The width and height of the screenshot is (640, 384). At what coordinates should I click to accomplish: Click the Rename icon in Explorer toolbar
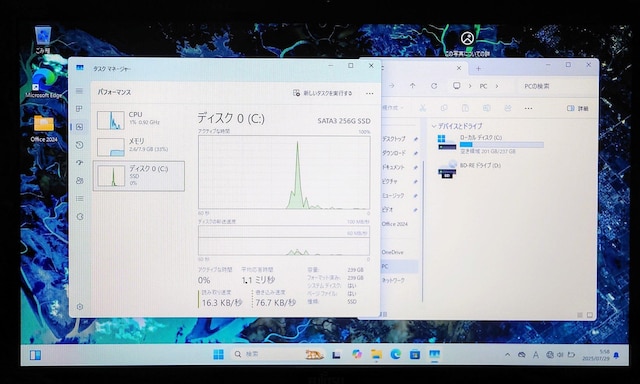point(487,108)
